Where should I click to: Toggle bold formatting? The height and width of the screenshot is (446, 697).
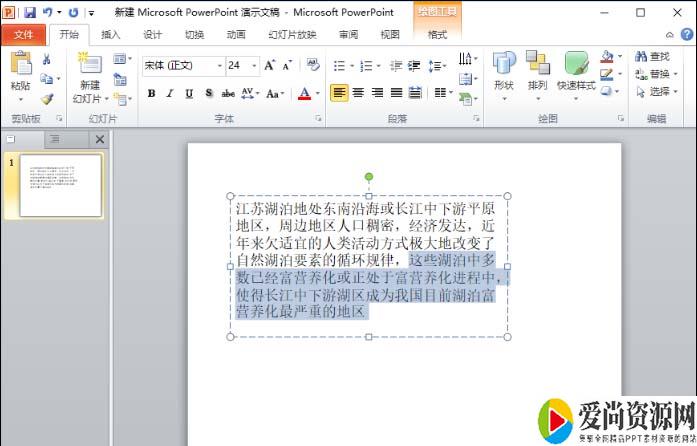pos(151,93)
